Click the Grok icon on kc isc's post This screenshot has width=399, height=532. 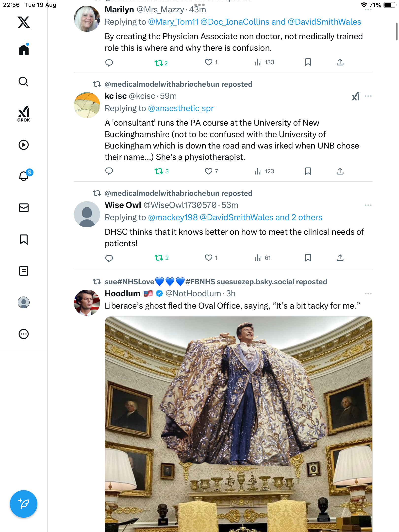pyautogui.click(x=355, y=96)
